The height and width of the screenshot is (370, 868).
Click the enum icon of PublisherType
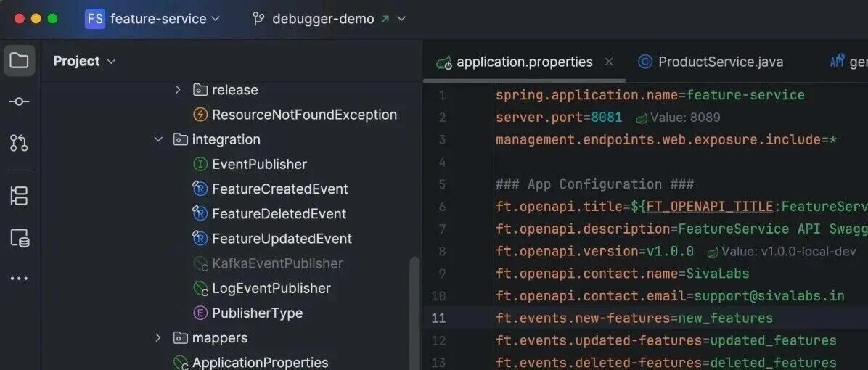[x=200, y=313]
